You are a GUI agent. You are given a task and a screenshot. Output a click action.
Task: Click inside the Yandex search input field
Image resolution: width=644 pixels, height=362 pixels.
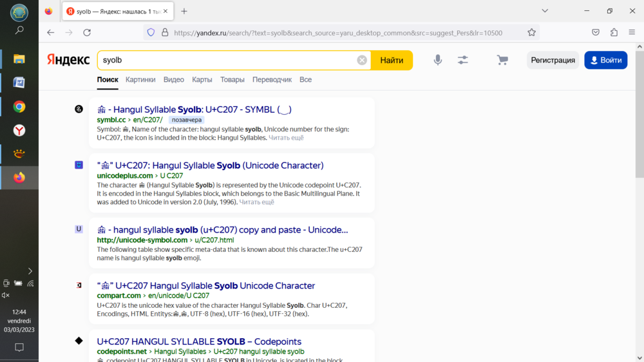pyautogui.click(x=225, y=60)
